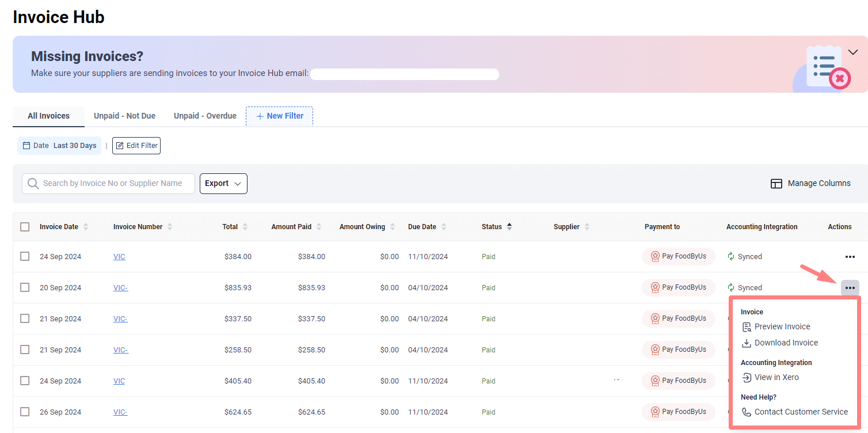Open the actions menu for the first invoice row
Screen dimensions: 868x433
(x=850, y=257)
